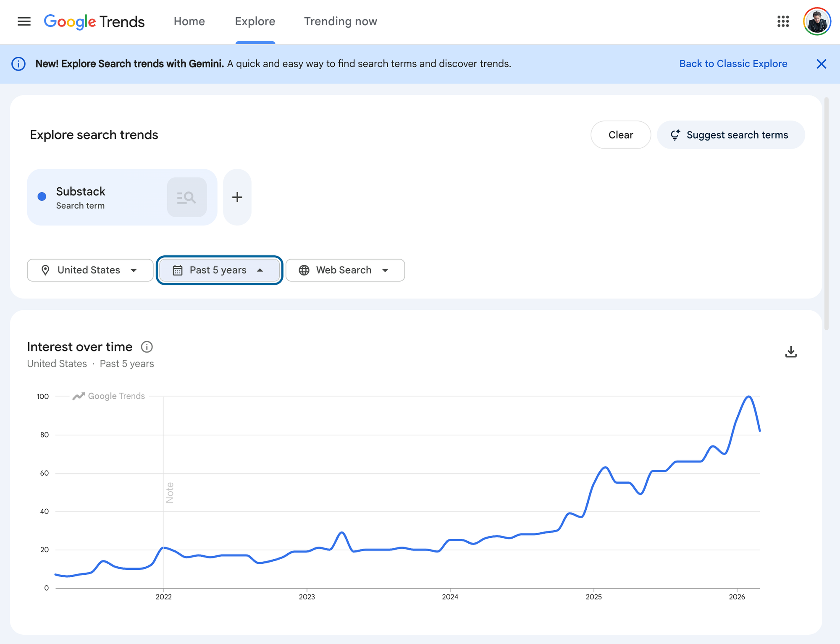Open the hamburger main menu
Screen dimensions: 840x644
24,21
